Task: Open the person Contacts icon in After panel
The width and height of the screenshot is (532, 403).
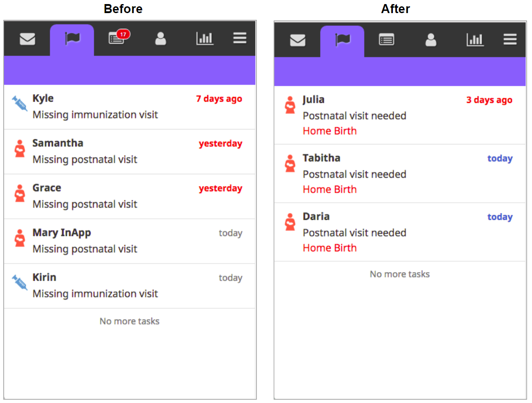Action: tap(431, 40)
